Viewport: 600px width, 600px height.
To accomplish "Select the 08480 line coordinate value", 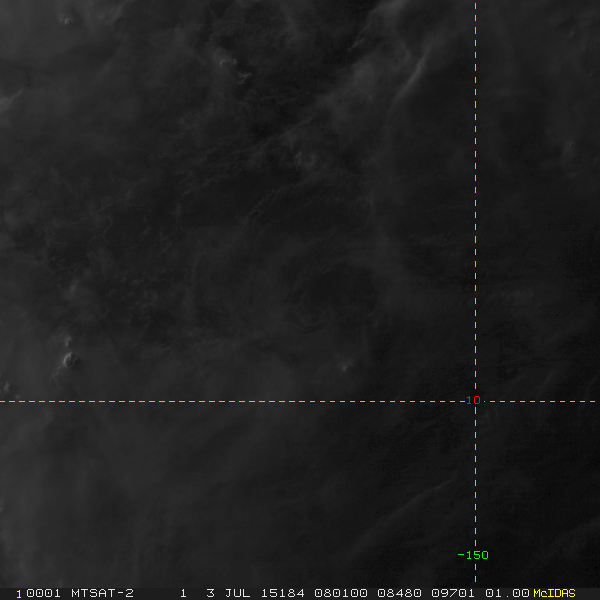I will tap(399, 593).
